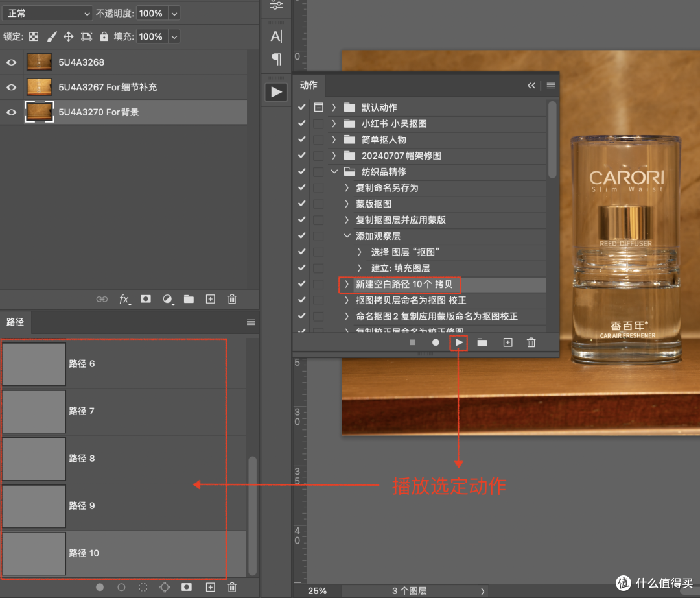Toggle checkmark for 默认动作 set

pos(302,107)
